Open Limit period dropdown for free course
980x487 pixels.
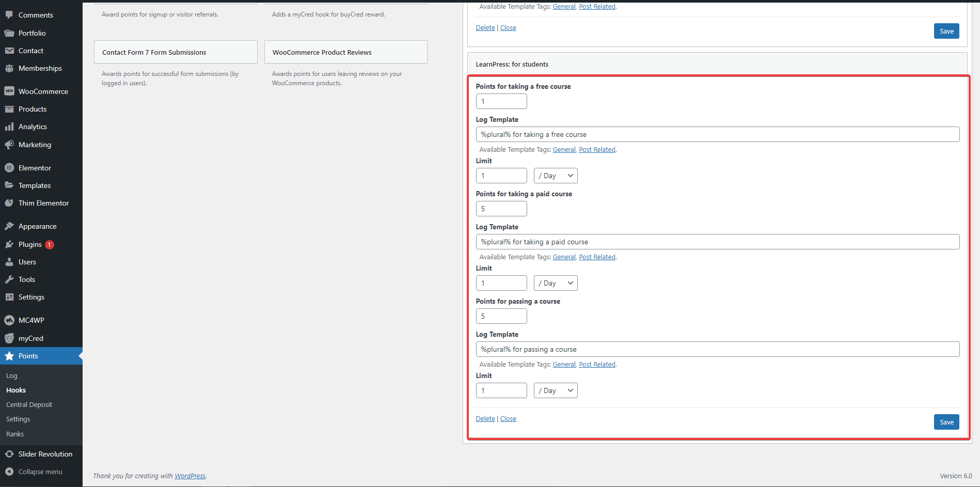pyautogui.click(x=556, y=176)
